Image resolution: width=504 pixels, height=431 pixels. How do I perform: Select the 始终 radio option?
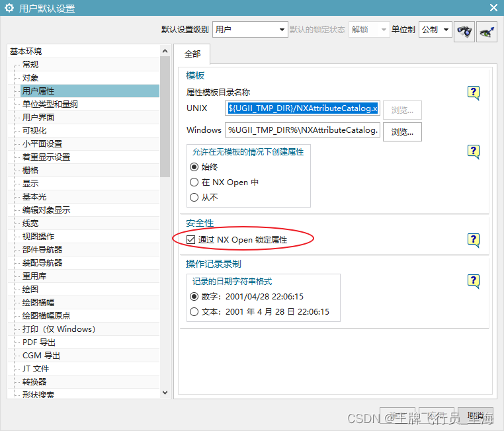pos(194,167)
